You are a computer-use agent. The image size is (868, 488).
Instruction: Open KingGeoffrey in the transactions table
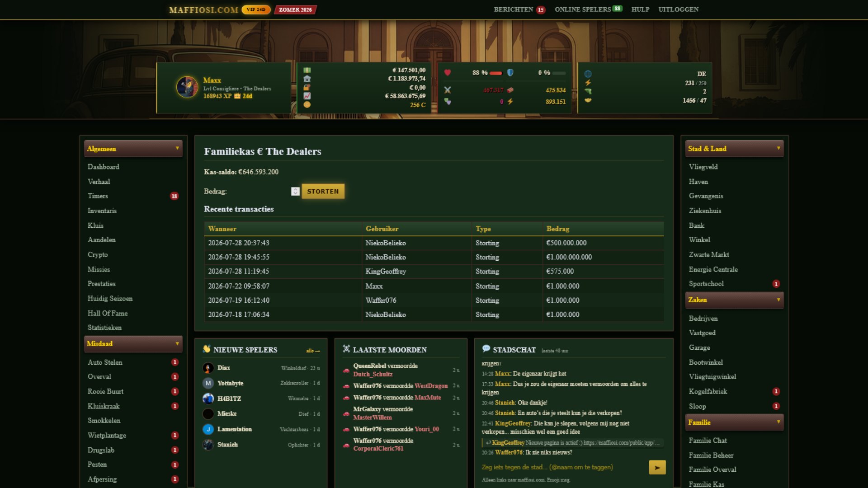(386, 272)
